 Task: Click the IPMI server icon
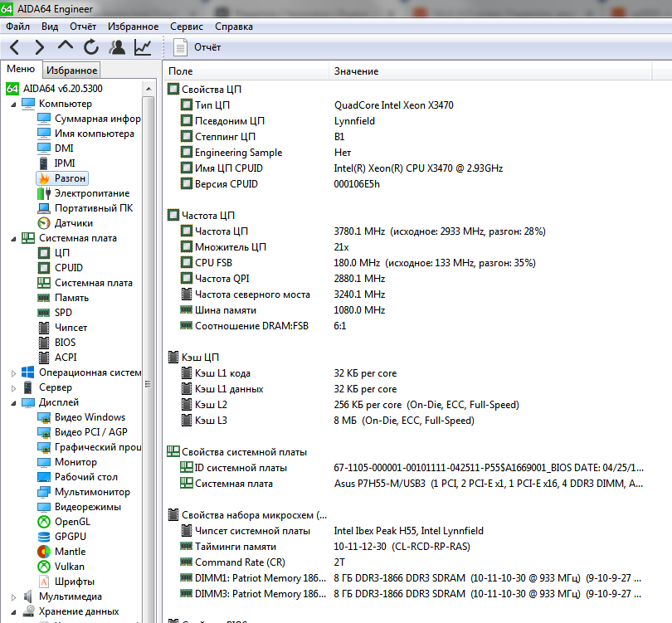click(44, 163)
